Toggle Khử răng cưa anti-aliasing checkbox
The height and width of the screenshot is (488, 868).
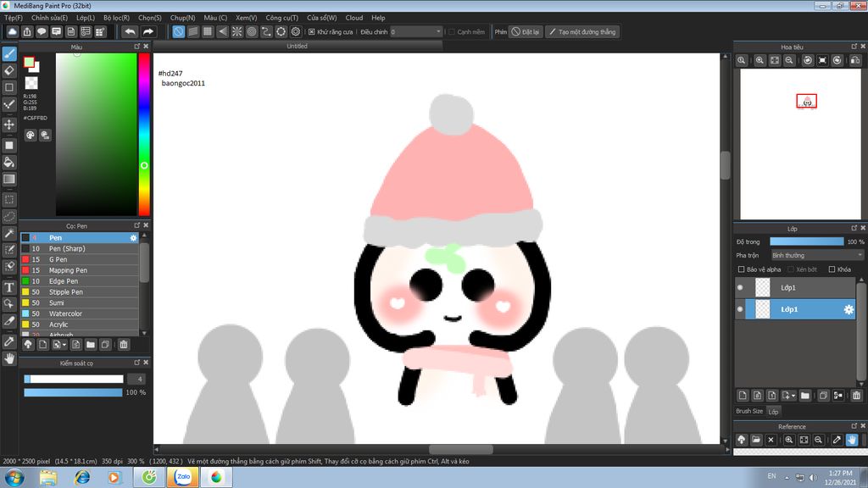(x=312, y=32)
